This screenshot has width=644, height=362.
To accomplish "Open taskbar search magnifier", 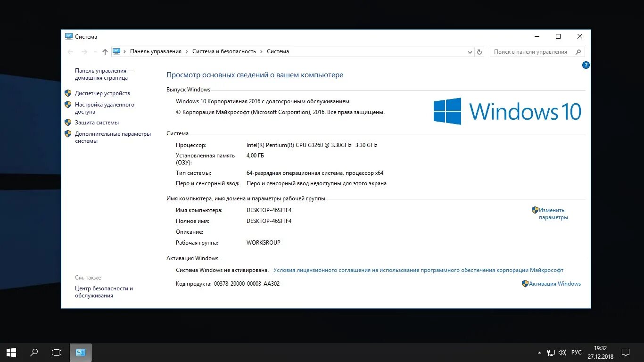I will [x=34, y=352].
